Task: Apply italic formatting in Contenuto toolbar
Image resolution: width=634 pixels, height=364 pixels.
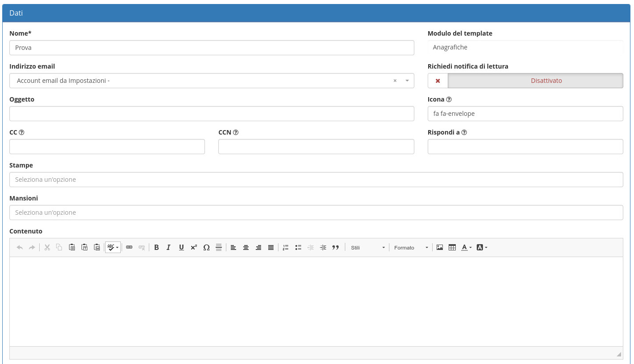Action: 168,247
